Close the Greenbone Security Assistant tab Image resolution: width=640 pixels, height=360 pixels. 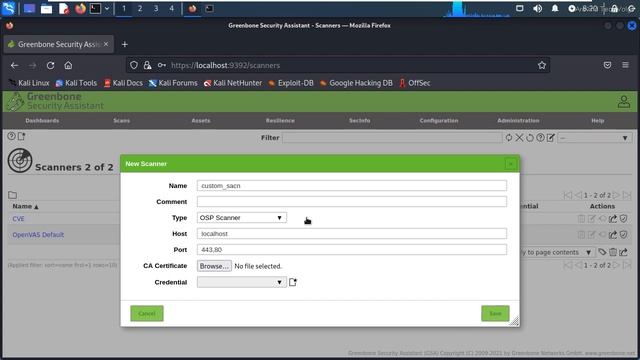coord(106,44)
